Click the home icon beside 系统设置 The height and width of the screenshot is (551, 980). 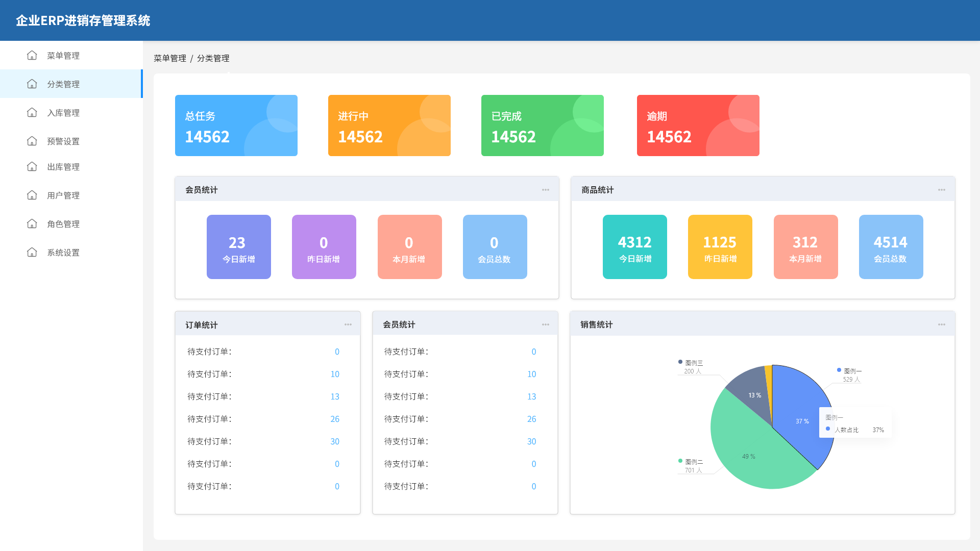coord(32,252)
